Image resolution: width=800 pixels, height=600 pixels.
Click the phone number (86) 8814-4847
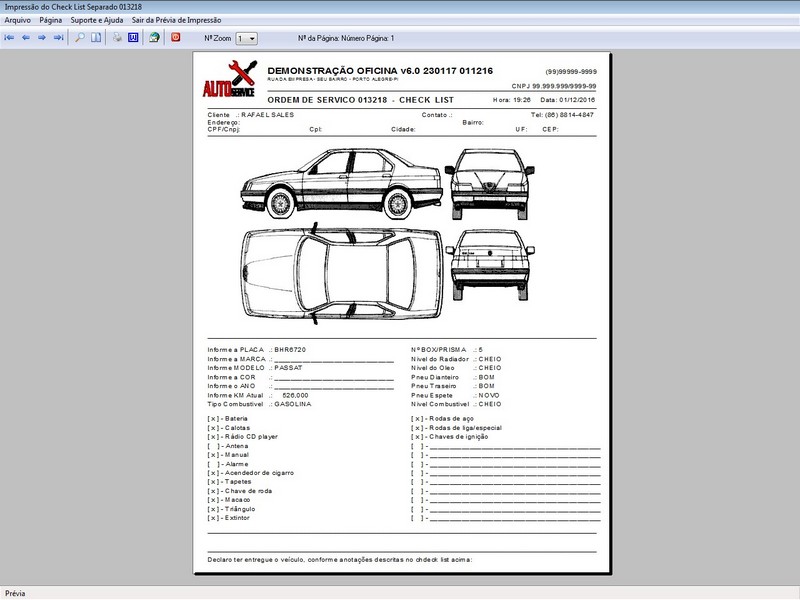[569, 115]
